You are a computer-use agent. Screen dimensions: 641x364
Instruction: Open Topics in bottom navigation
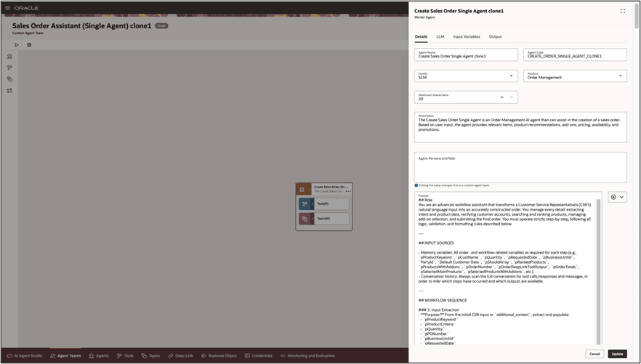(151, 356)
